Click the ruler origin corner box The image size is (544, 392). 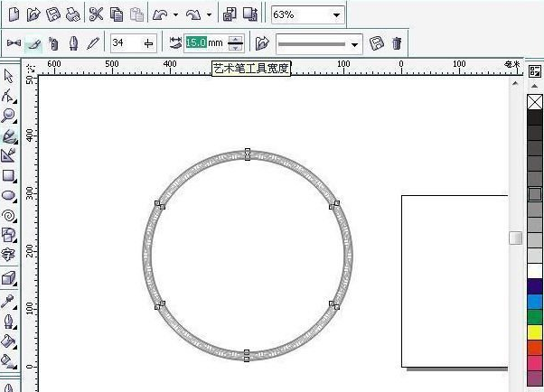pos(31,67)
